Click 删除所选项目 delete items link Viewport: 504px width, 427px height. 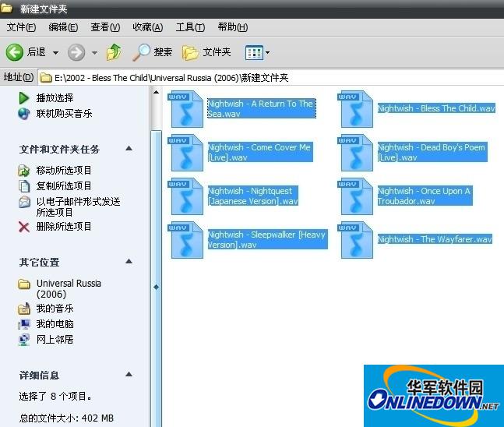click(x=64, y=227)
